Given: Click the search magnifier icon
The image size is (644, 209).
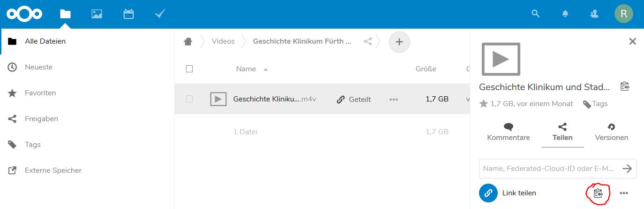Looking at the screenshot, I should 535,14.
